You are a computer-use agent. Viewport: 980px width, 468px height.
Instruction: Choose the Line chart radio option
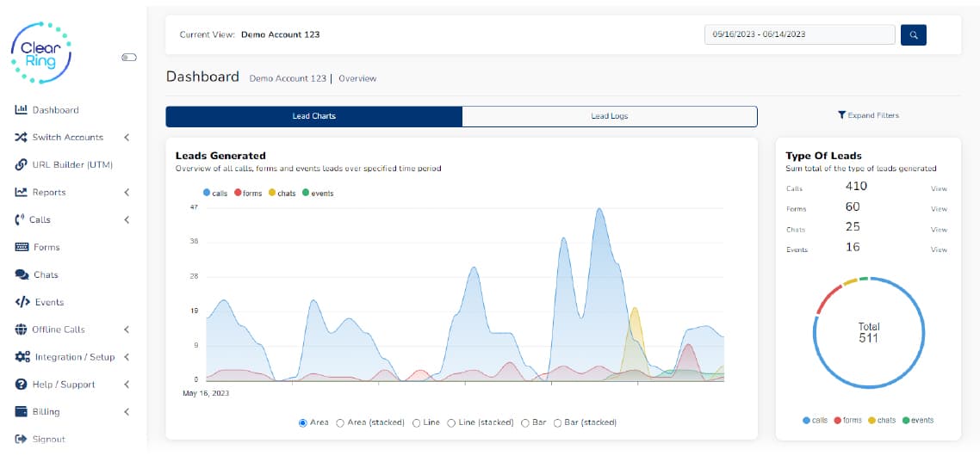[417, 423]
